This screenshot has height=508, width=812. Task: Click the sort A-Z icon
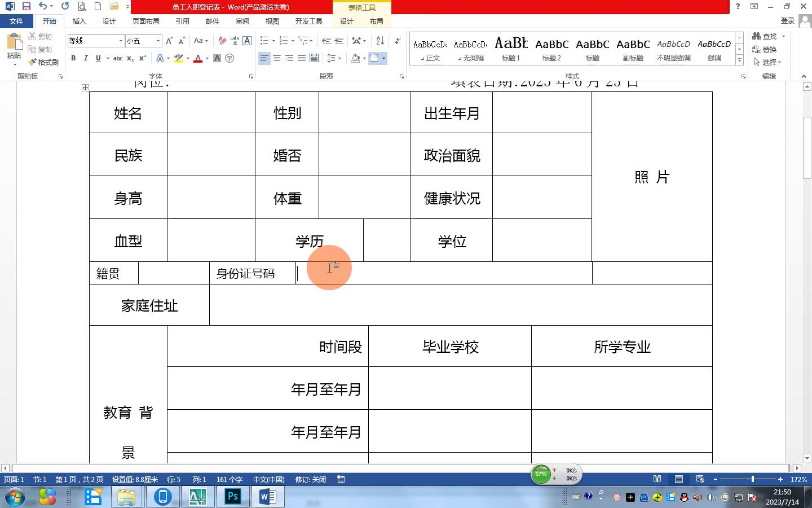pyautogui.click(x=380, y=41)
